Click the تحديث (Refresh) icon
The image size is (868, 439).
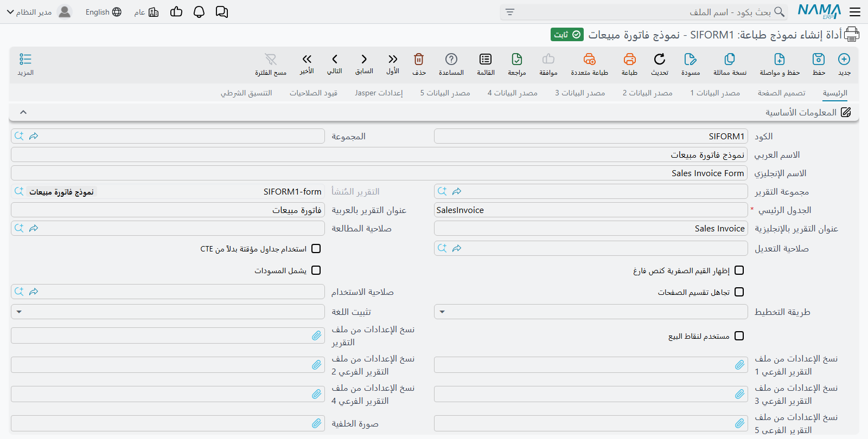click(x=660, y=59)
